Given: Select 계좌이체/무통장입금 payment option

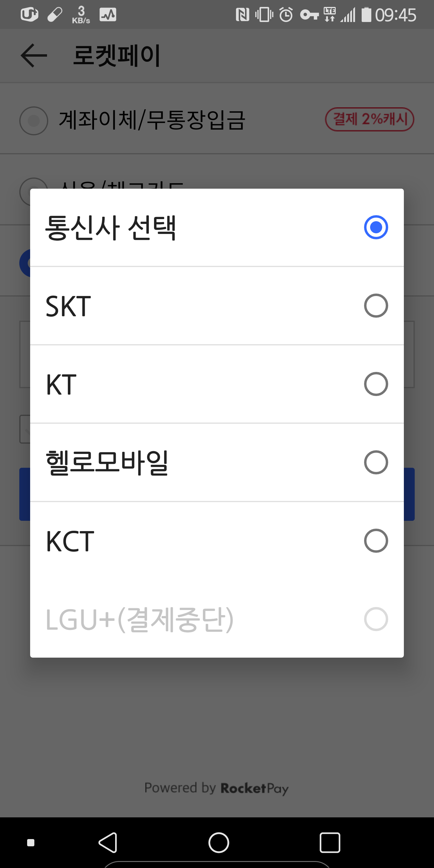Looking at the screenshot, I should [x=152, y=120].
